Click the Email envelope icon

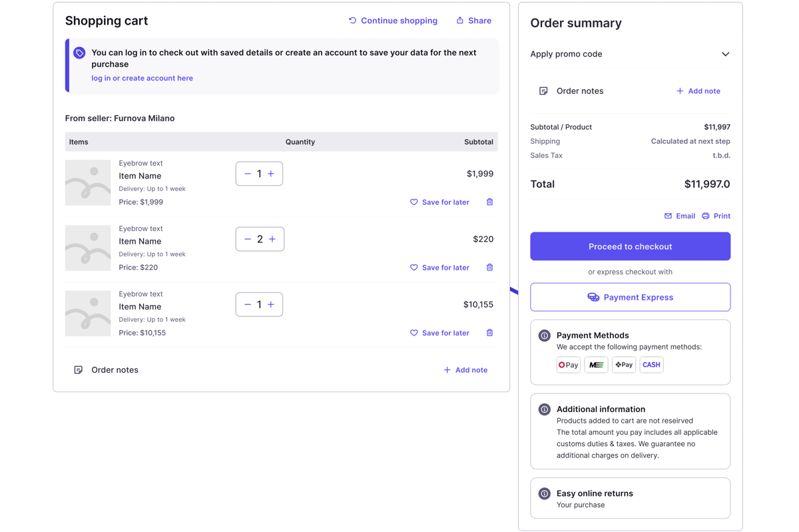pyautogui.click(x=668, y=216)
